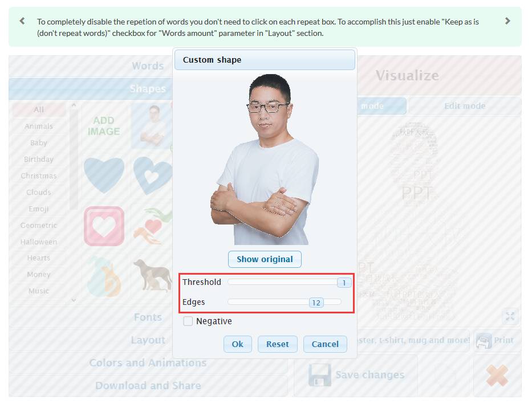Select the dog and cat silhouette shape
The height and width of the screenshot is (404, 532).
pos(152,276)
